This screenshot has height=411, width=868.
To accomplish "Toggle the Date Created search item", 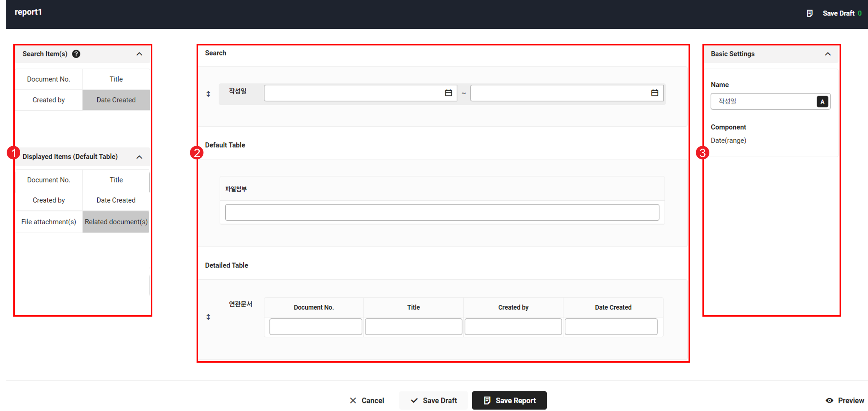I will [116, 100].
